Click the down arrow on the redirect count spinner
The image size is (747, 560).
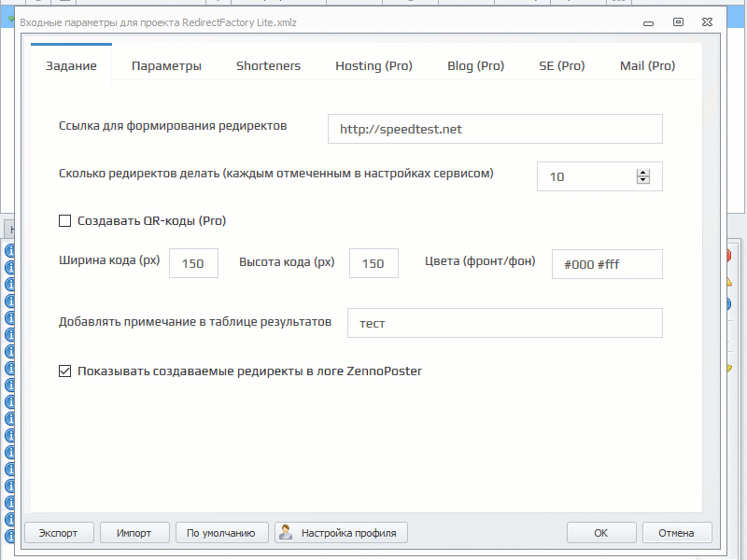coord(643,181)
